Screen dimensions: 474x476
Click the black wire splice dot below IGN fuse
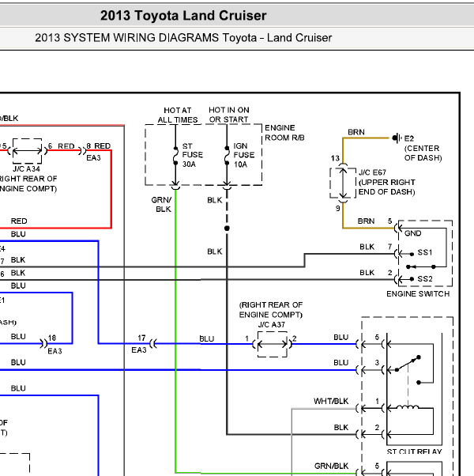[227, 229]
